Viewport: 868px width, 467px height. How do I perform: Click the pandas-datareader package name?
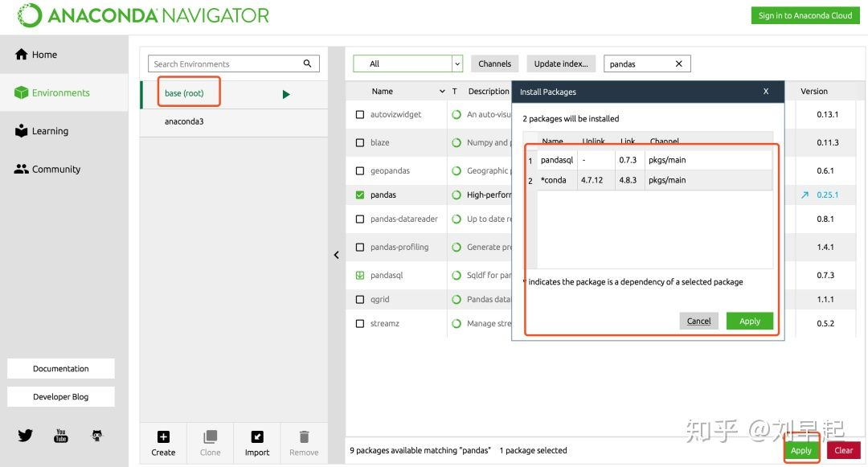[404, 219]
